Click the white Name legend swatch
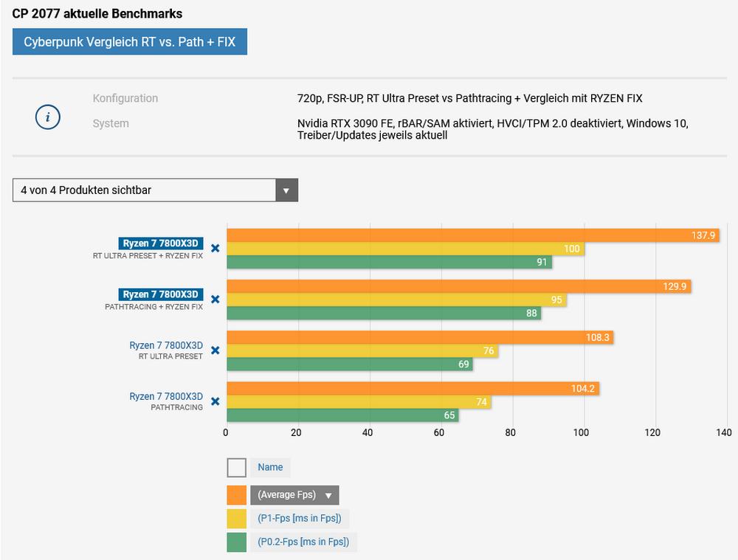738x560 pixels. 236,468
